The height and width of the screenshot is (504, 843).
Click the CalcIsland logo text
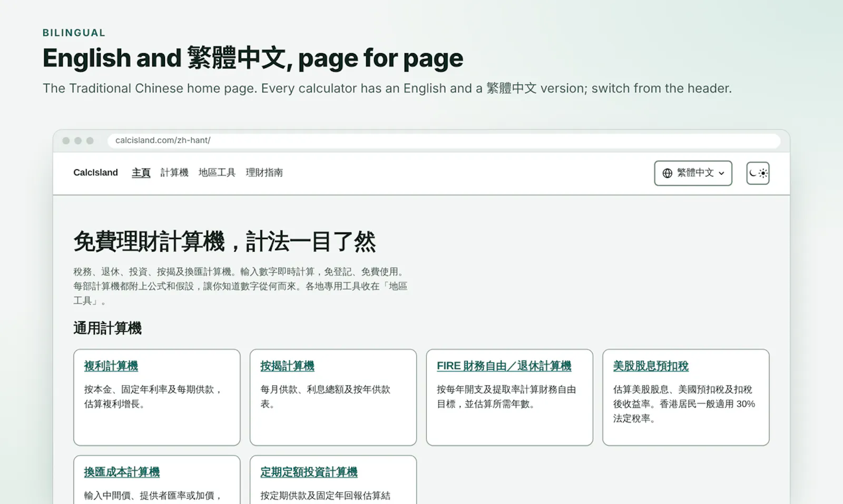pos(95,172)
